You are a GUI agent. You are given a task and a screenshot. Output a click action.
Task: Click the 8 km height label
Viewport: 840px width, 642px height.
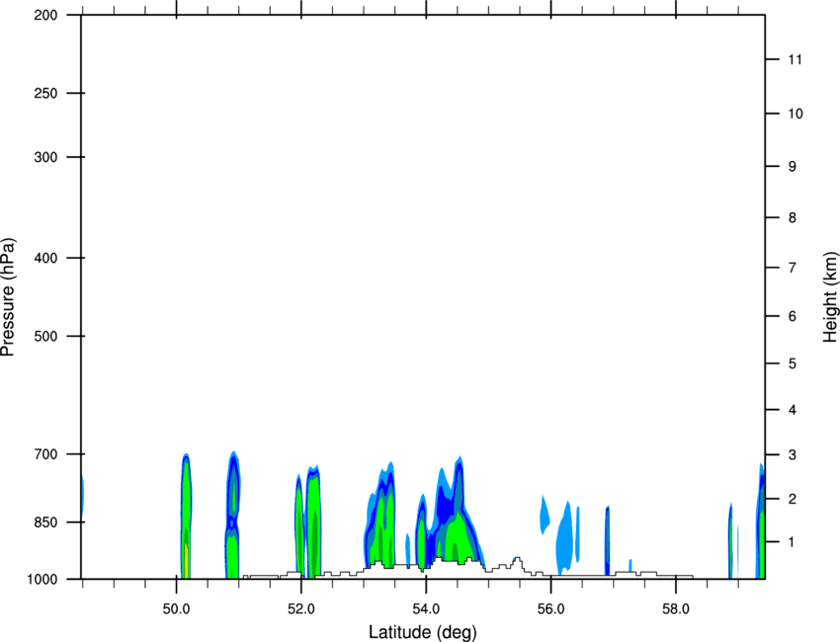coord(793,217)
